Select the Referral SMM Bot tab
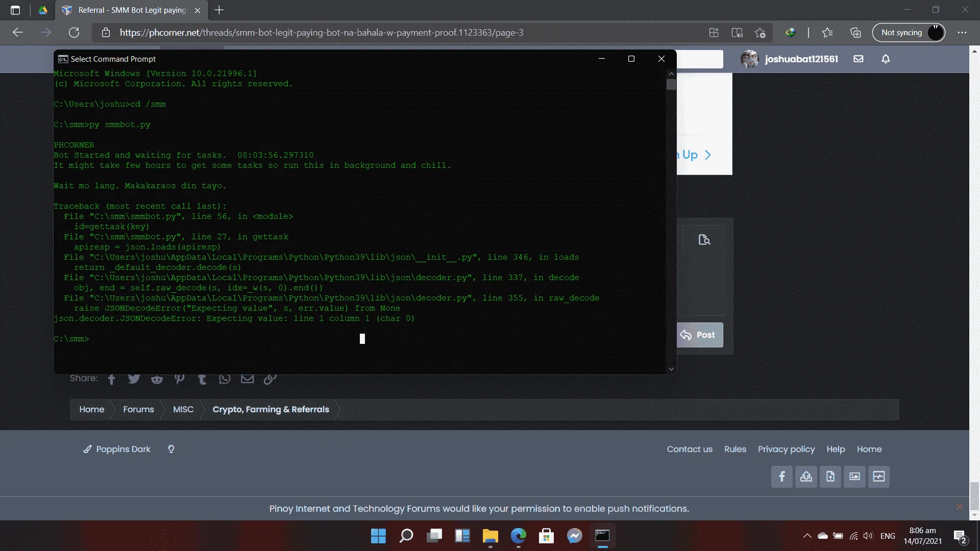 coord(132,10)
